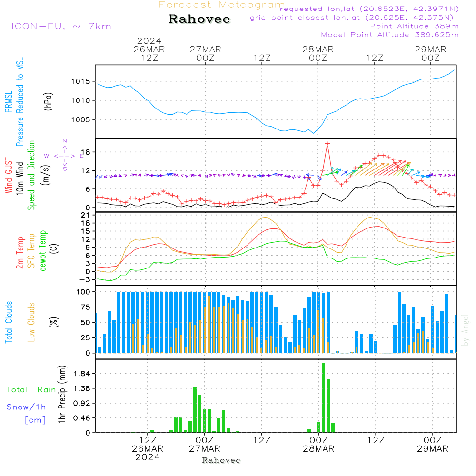Click the "Rahovec" caption below the chart
Image resolution: width=476 pixels, height=476 pixels.
[x=221, y=460]
